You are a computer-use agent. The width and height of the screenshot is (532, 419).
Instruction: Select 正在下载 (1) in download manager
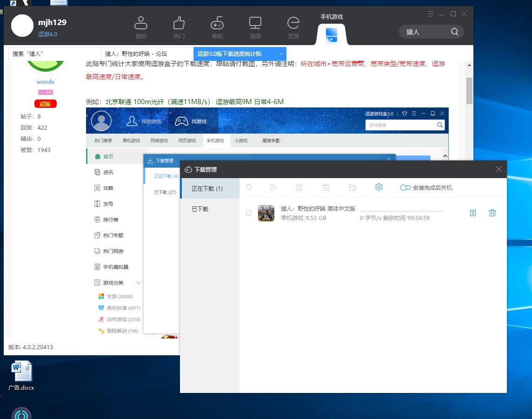point(210,189)
